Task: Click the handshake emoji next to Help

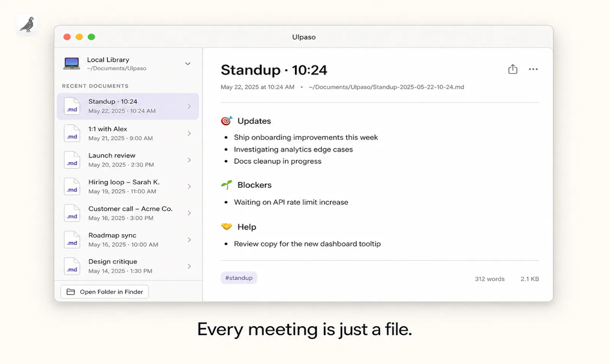Action: coord(226,227)
